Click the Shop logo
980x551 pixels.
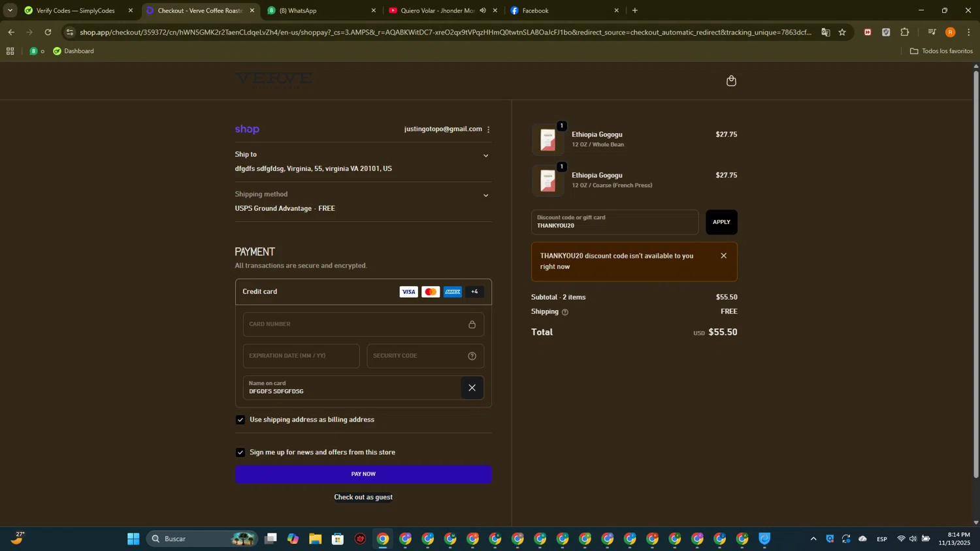[247, 129]
